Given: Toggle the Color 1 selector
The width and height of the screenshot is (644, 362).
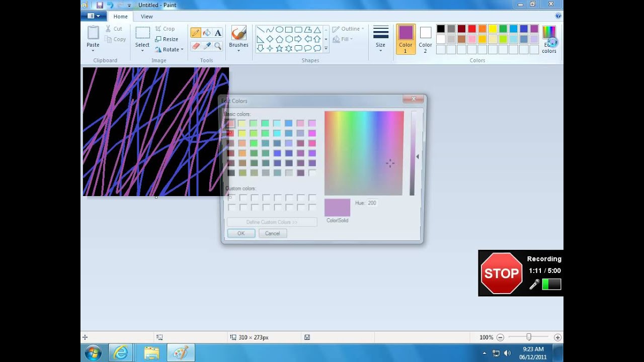Looking at the screenshot, I should [x=406, y=39].
